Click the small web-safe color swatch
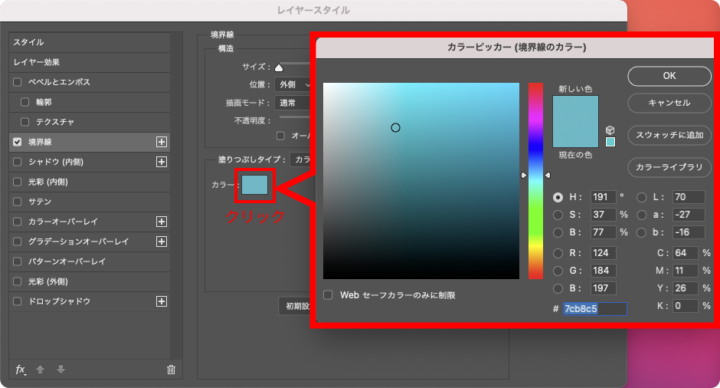Screen dimensions: 720x388 pyautogui.click(x=610, y=142)
